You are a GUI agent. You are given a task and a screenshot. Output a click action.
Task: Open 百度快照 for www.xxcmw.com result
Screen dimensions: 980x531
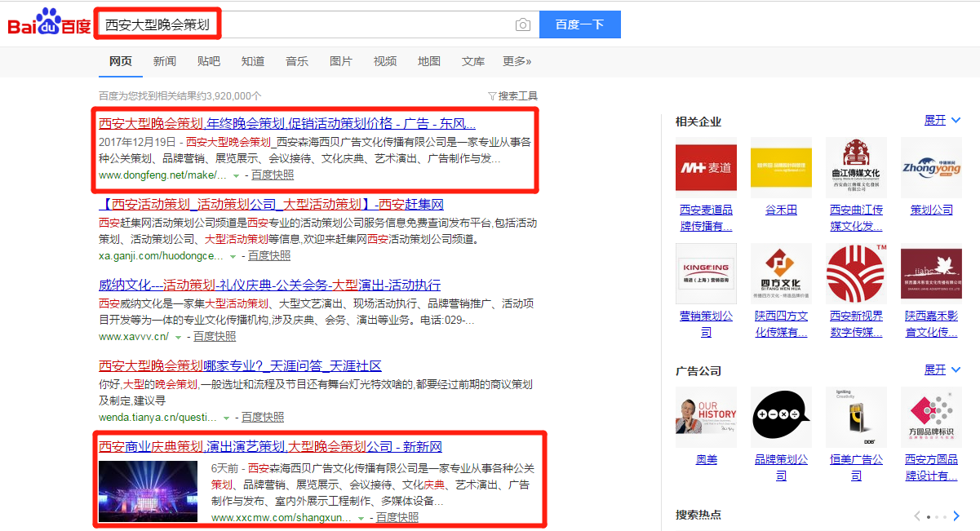tap(397, 517)
